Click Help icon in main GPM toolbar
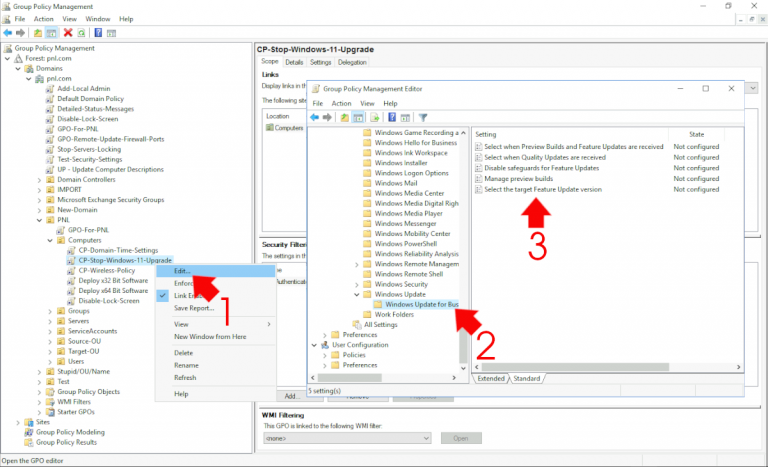 98,33
